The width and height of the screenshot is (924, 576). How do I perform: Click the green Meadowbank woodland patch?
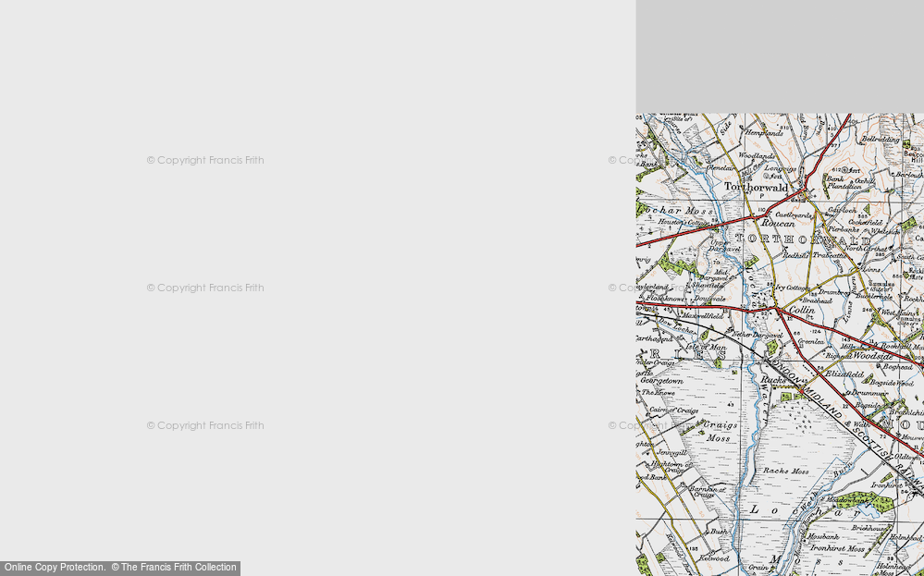pyautogui.click(x=865, y=501)
